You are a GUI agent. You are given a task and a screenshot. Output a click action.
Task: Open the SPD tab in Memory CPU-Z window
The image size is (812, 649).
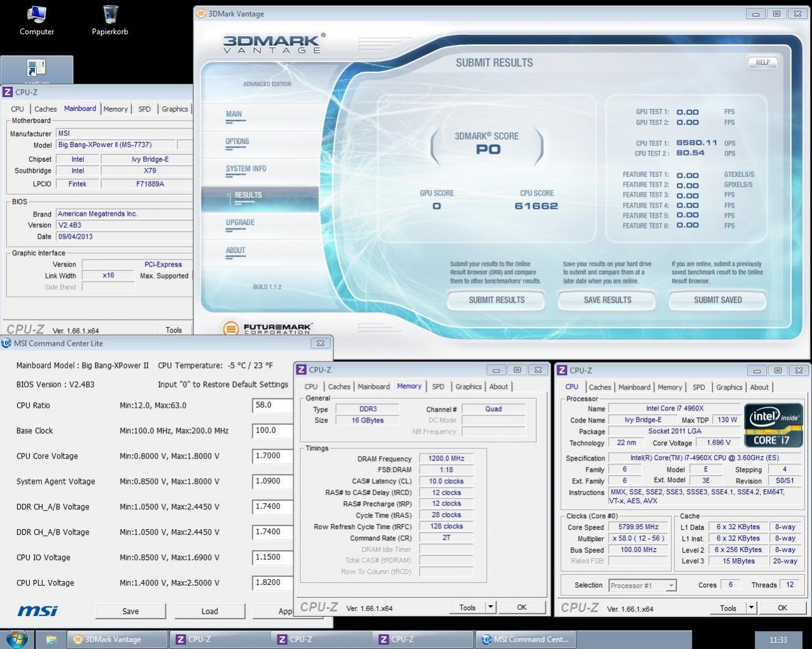[438, 386]
